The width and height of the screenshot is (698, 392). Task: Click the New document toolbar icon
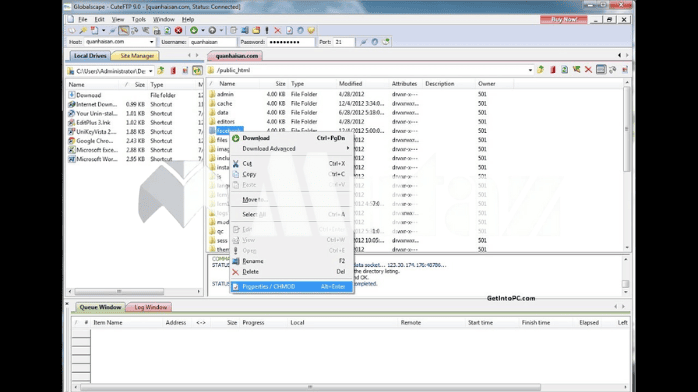94,31
